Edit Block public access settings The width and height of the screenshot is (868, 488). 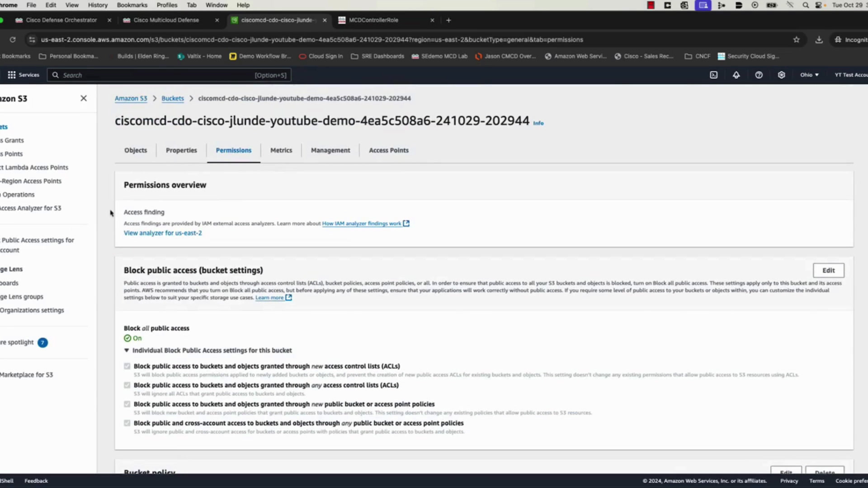828,270
